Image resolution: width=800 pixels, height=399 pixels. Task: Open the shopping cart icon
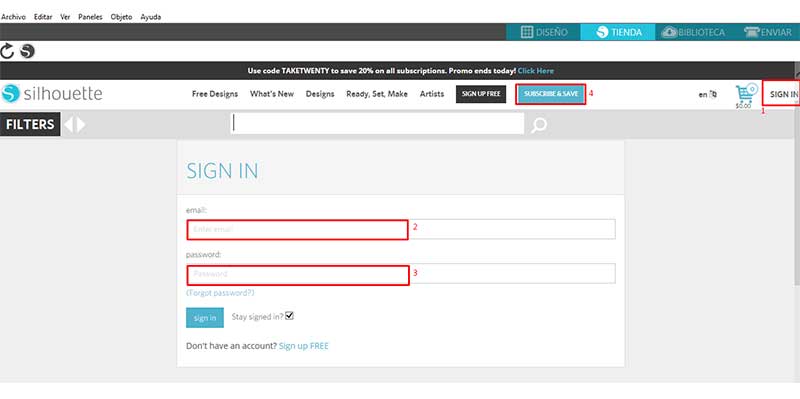[745, 94]
